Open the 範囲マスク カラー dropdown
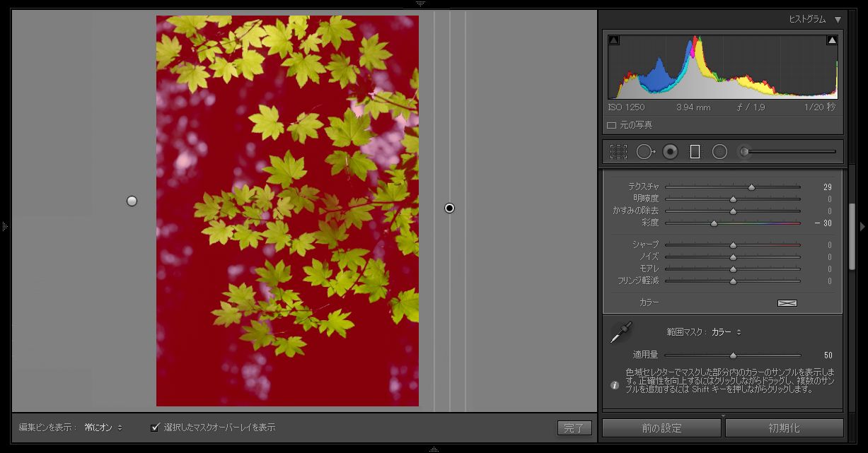The width and height of the screenshot is (868, 453). click(726, 332)
